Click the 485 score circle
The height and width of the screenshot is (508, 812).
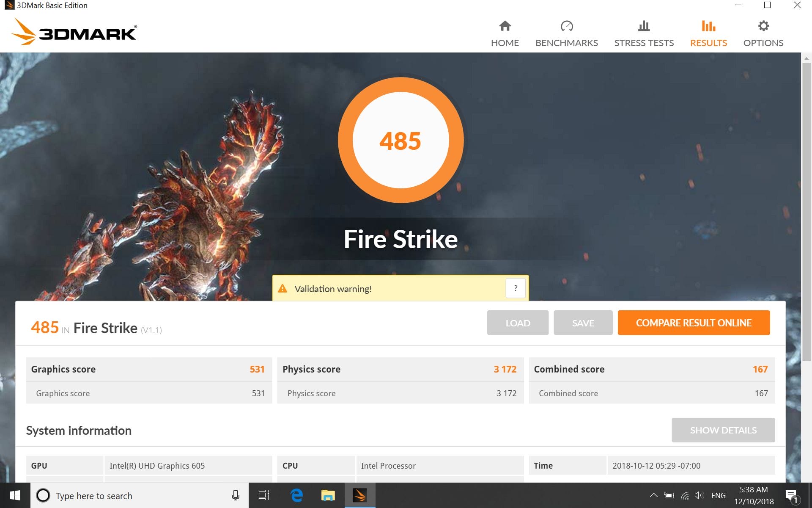[x=401, y=140]
